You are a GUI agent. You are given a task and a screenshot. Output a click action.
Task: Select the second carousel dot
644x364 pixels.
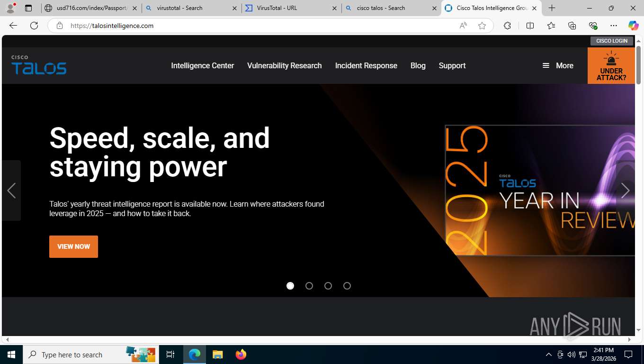tap(309, 286)
